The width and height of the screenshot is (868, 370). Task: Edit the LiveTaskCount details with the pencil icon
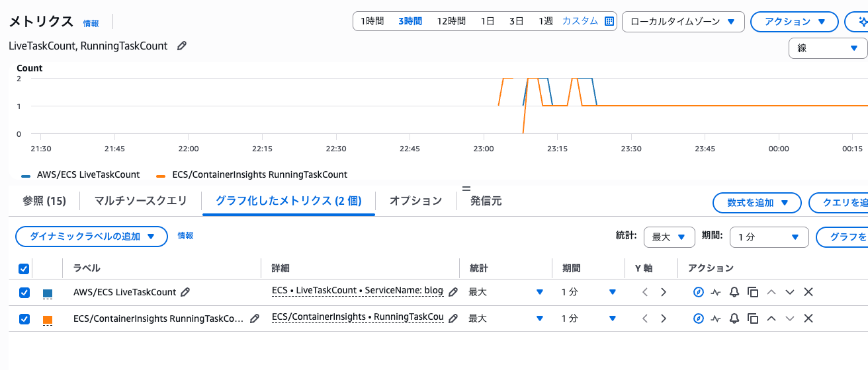click(x=453, y=292)
